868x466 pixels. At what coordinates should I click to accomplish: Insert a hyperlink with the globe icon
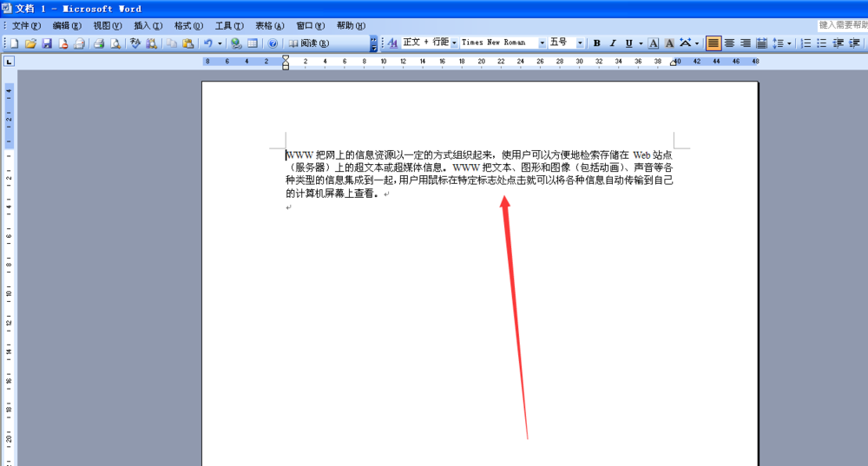pyautogui.click(x=236, y=43)
